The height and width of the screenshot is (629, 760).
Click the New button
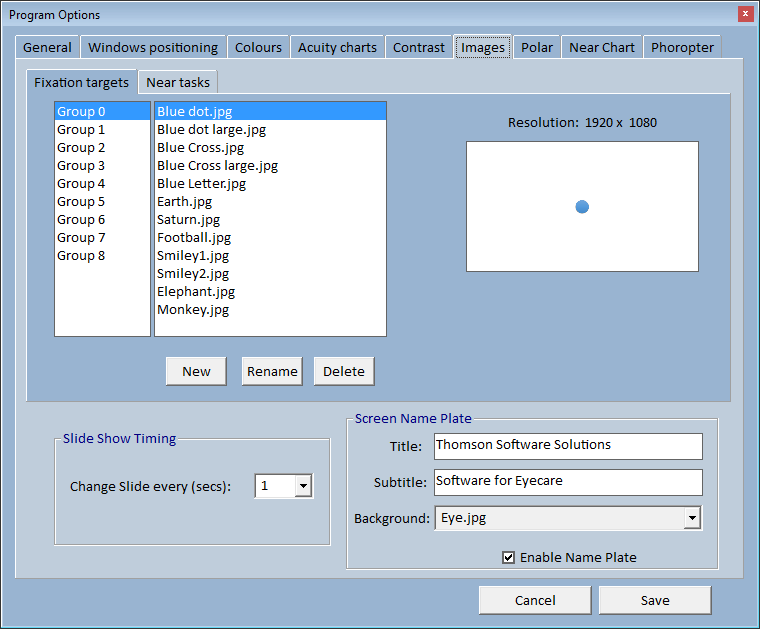coord(196,371)
